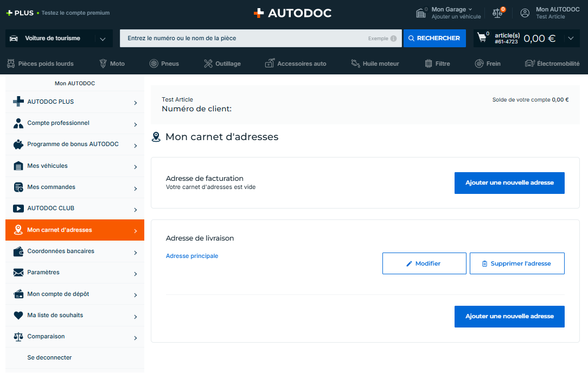The image size is (588, 378).
Task: Click the info icon next to Exemple
Action: 393,39
